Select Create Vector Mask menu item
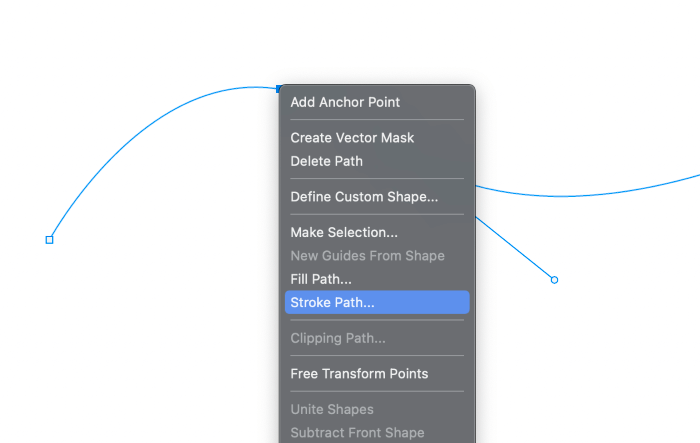The height and width of the screenshot is (443, 700). tap(352, 138)
